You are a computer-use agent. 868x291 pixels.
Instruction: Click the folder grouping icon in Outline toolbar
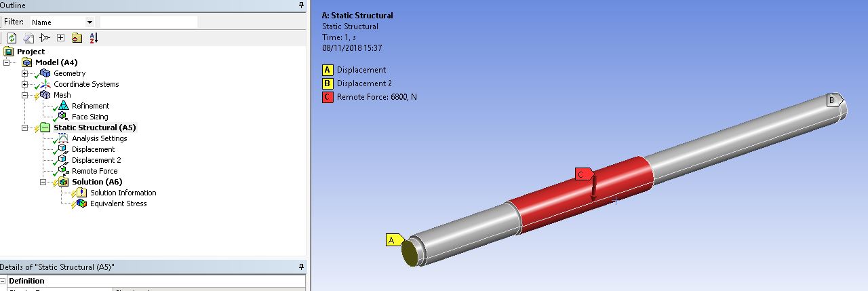click(77, 38)
